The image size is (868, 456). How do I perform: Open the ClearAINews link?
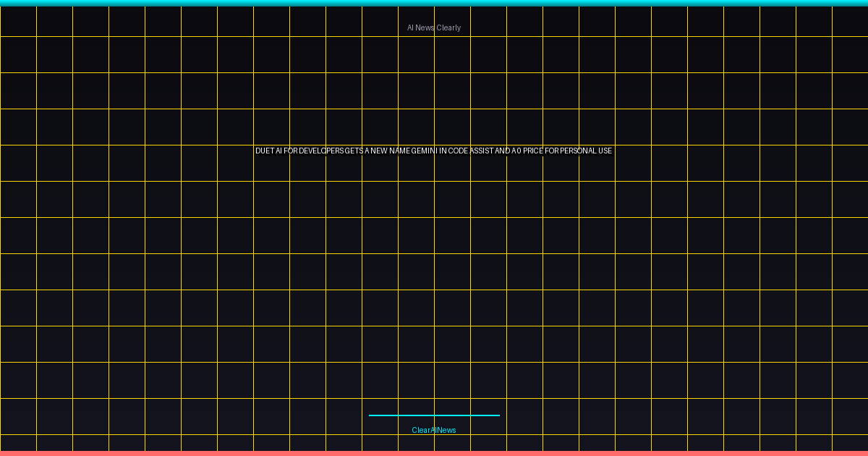coord(434,431)
